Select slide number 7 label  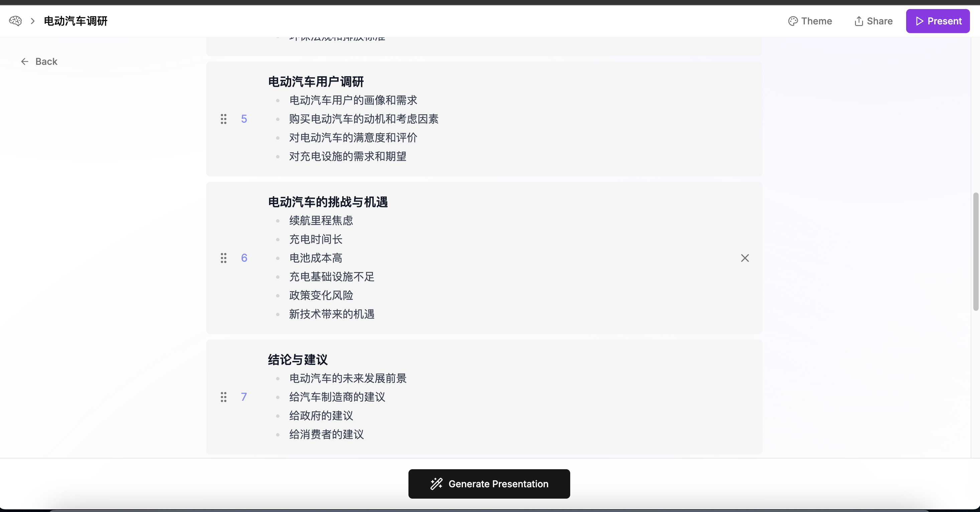click(244, 397)
